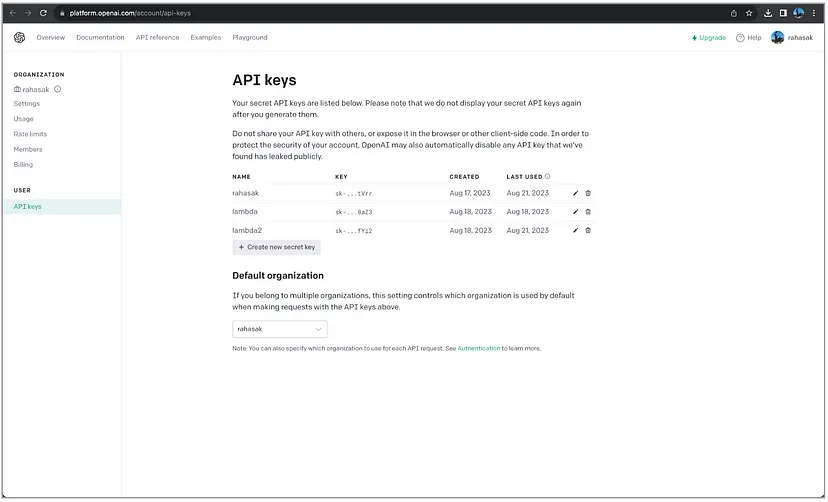Expand the default organization dropdown
The image size is (828, 502).
click(280, 329)
